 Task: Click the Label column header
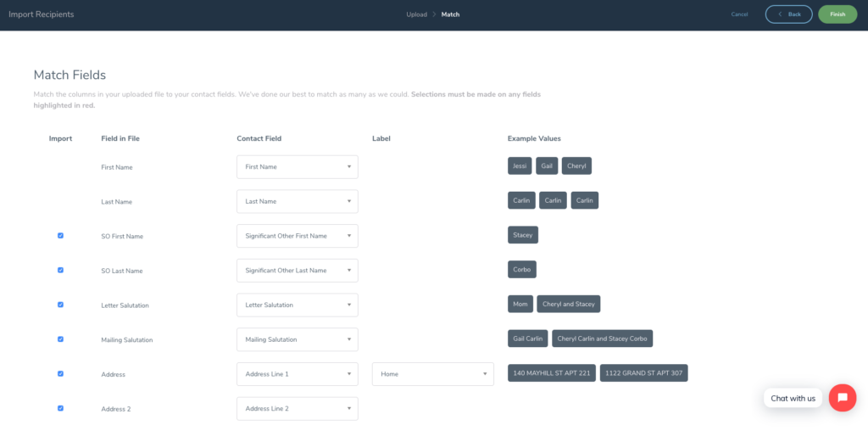click(381, 138)
